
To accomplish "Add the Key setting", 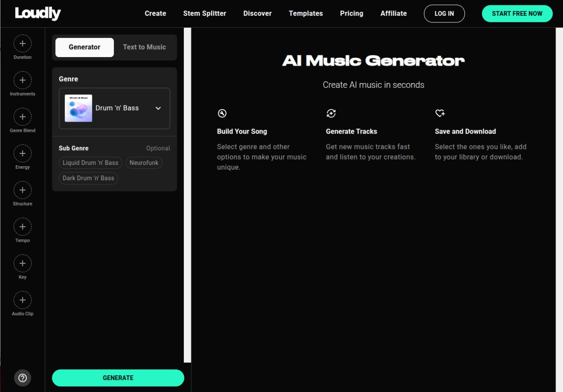I will (22, 263).
